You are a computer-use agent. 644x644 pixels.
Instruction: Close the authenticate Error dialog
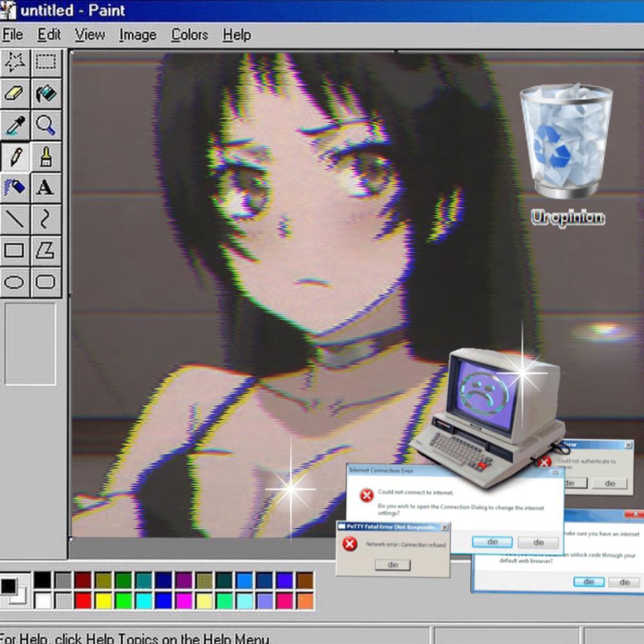[629, 445]
